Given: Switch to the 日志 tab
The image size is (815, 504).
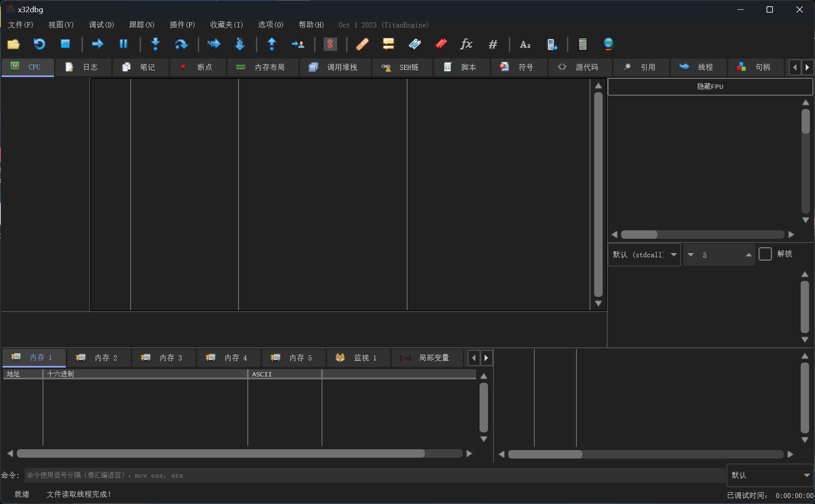Looking at the screenshot, I should (83, 67).
